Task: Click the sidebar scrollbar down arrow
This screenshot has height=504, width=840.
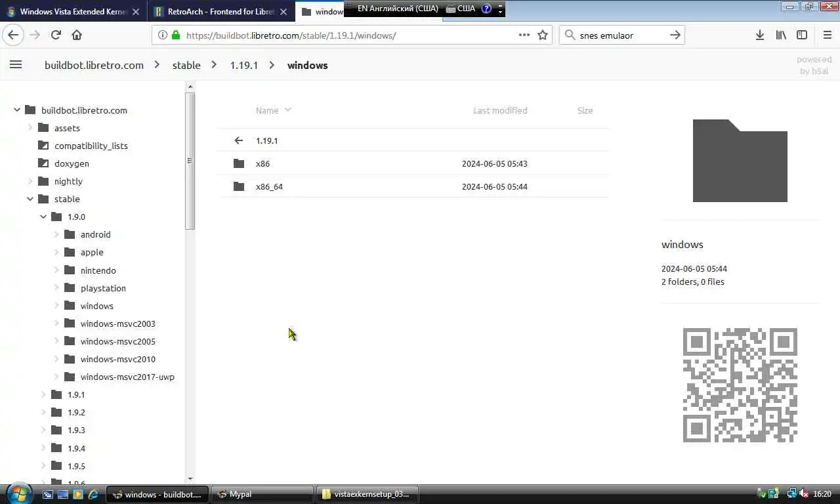Action: (190, 478)
